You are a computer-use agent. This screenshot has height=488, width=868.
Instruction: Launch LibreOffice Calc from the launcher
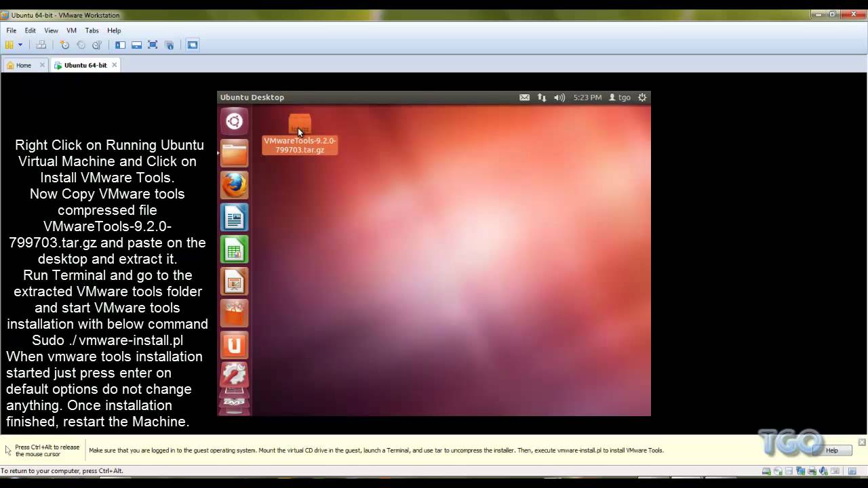pyautogui.click(x=234, y=249)
